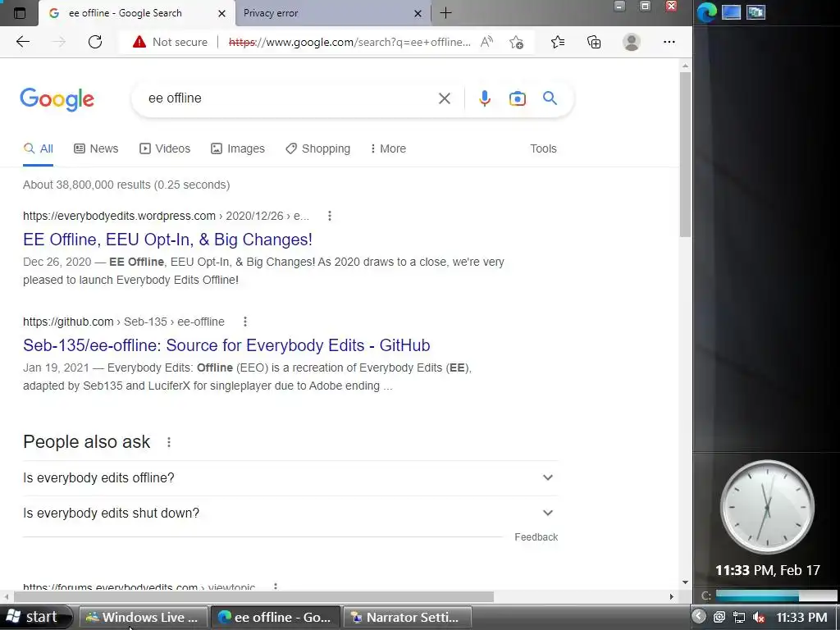The image size is (840, 630).
Task: Switch to Shopping results
Action: [317, 149]
